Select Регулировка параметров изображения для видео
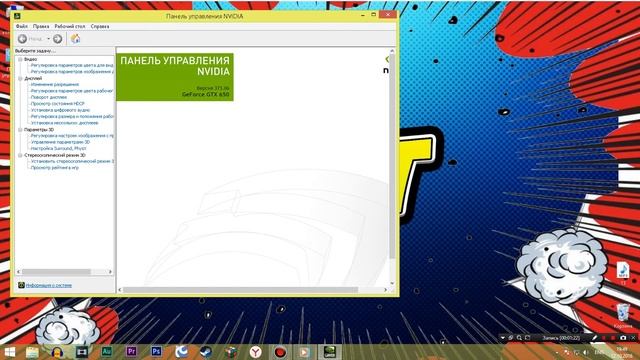Viewport: 640px width, 360px height. [72, 71]
